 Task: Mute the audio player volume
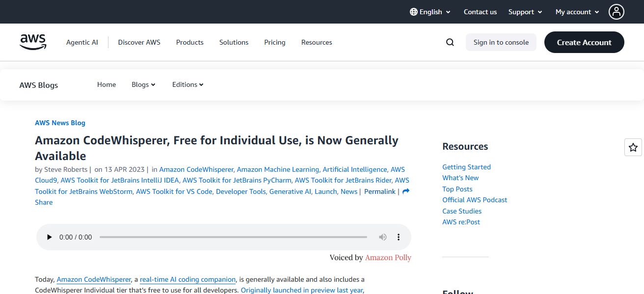point(383,237)
